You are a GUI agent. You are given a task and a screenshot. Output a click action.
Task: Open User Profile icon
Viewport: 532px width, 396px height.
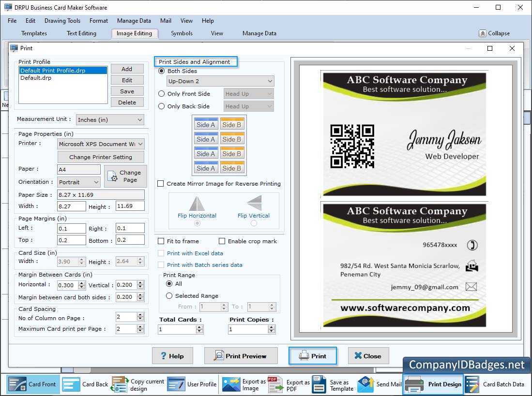point(176,384)
